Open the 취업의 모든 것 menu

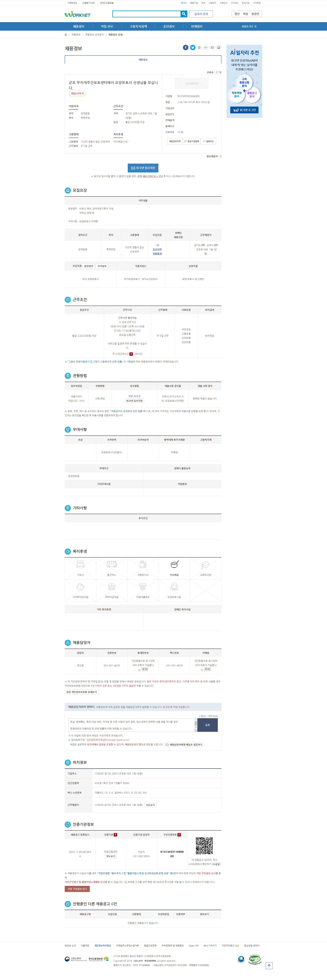(x=249, y=27)
